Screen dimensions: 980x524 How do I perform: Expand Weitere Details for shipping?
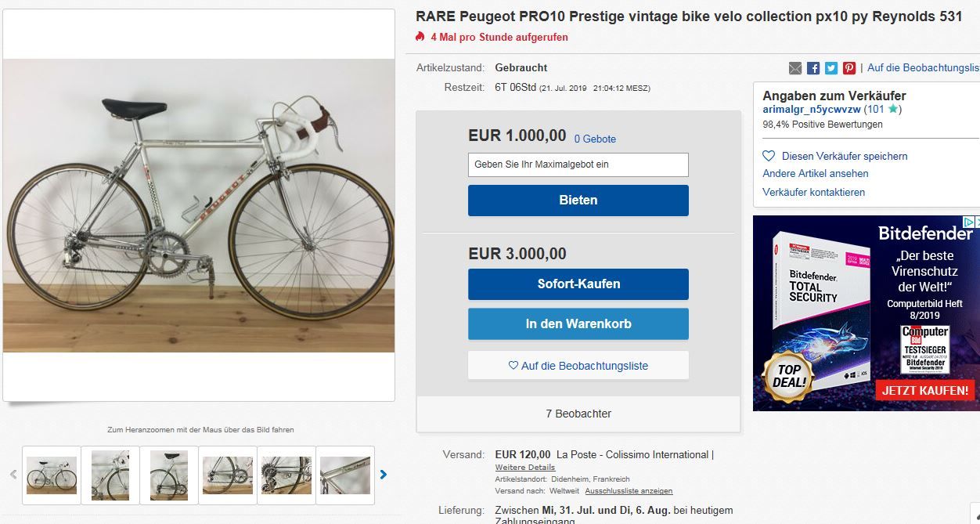point(525,468)
